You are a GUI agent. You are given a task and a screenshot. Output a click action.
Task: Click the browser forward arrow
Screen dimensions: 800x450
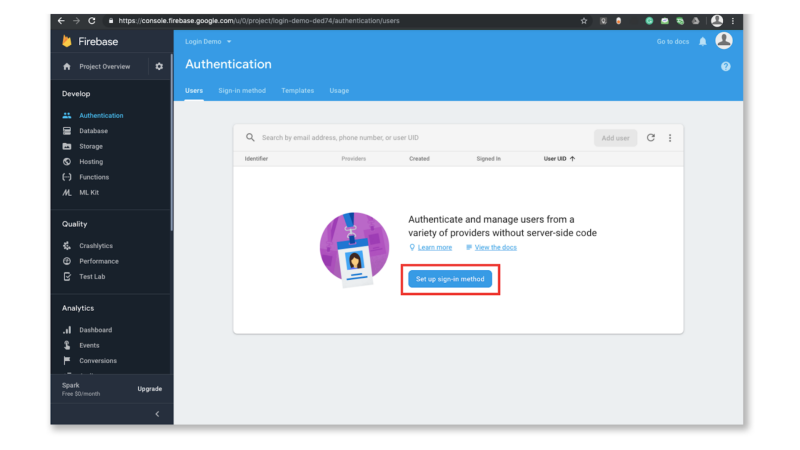[77, 20]
